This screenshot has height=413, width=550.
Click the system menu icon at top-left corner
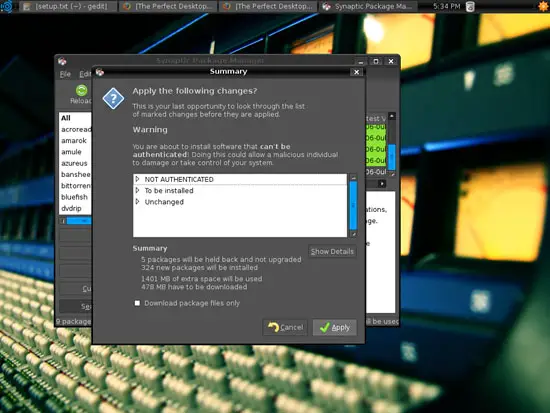click(x=6, y=6)
